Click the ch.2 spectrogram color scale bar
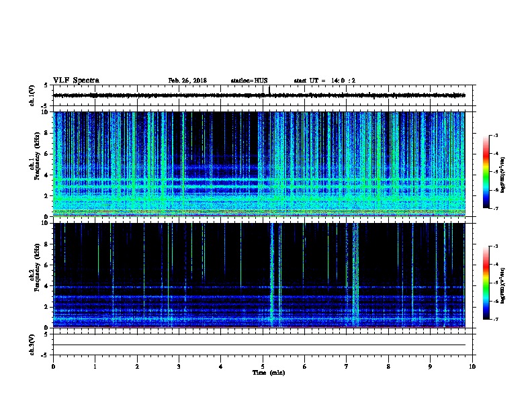The height and width of the screenshot is (411, 532). coord(486,283)
